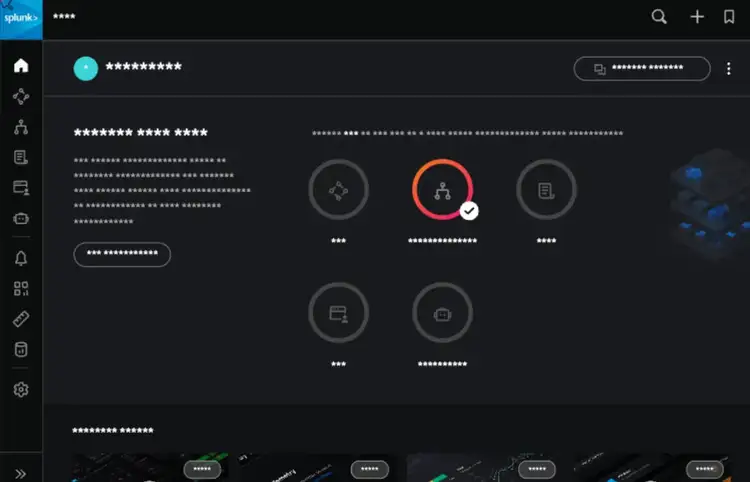This screenshot has width=750, height=482.
Task: Click the search magnifier icon
Action: tap(659, 17)
